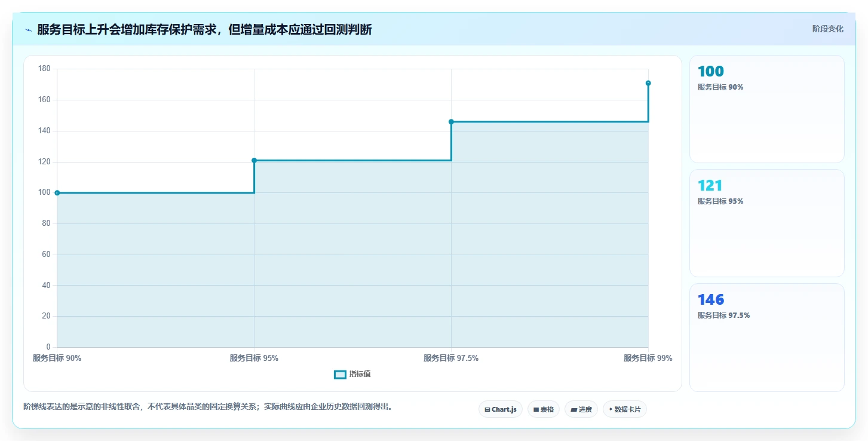Screen dimensions: 868x441
Task: Select the 表格 pill button
Action: (x=544, y=409)
